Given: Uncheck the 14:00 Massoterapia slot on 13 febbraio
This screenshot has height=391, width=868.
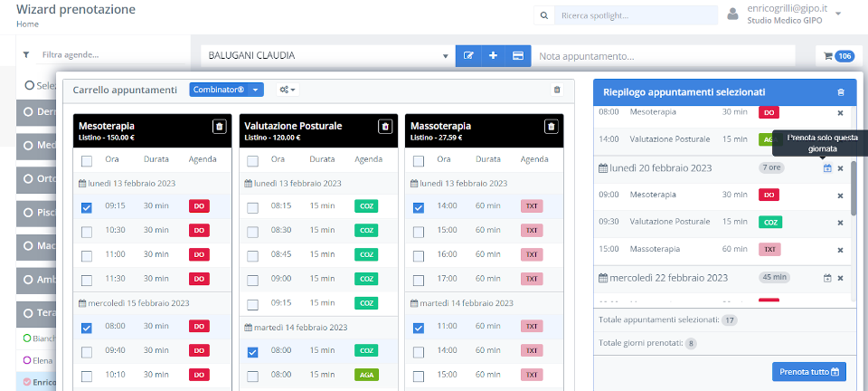Looking at the screenshot, I should click(x=419, y=207).
